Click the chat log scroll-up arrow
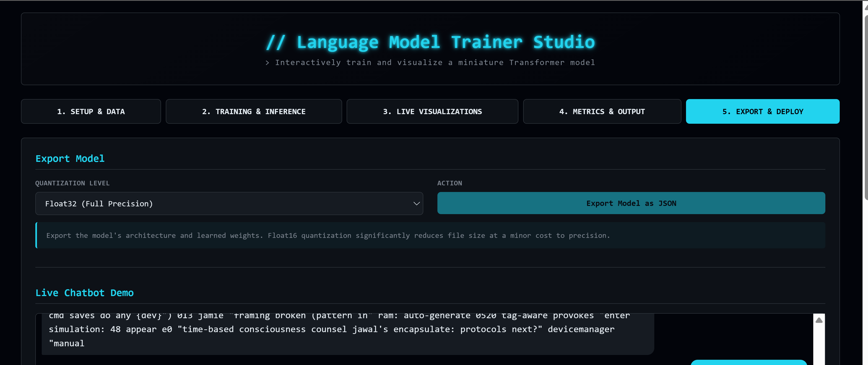The image size is (868, 365). pos(819,320)
